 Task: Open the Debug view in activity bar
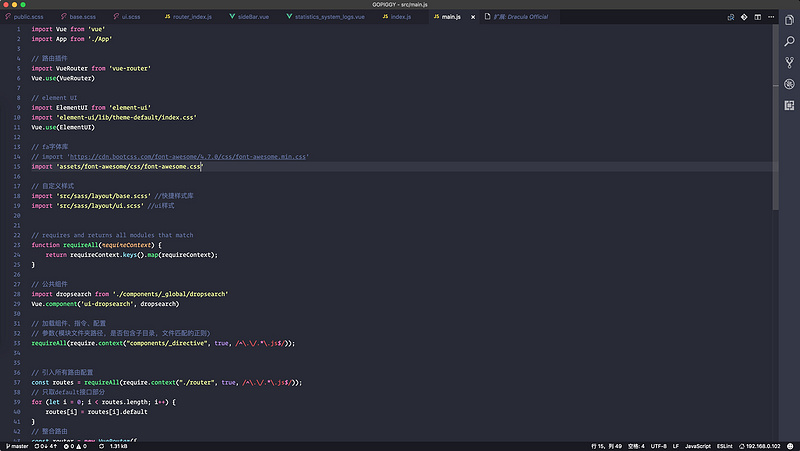[x=789, y=84]
